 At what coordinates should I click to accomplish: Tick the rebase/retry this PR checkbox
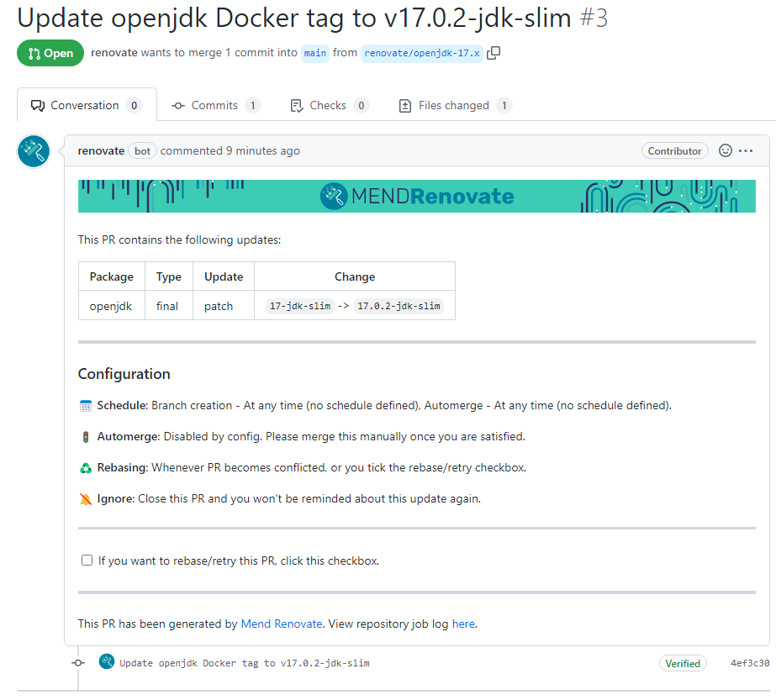(x=87, y=560)
